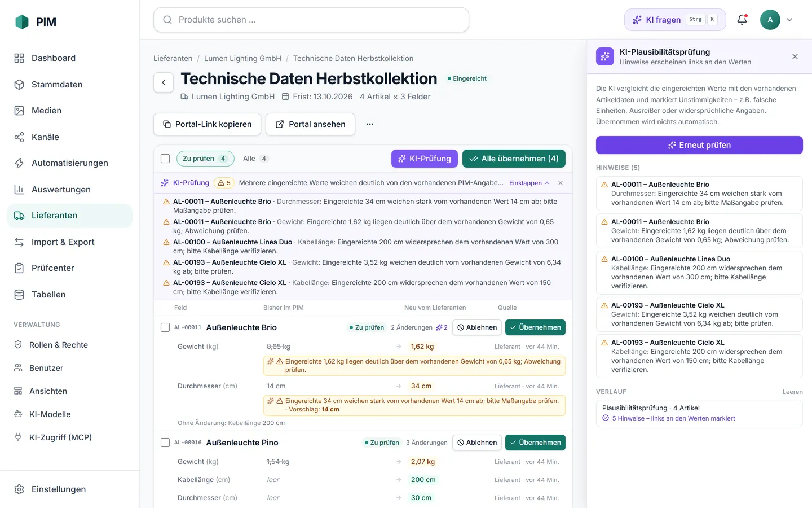Open Brio Durchmesser hint card in panel
Screen dimensions: 812x508
pyautogui.click(x=699, y=194)
